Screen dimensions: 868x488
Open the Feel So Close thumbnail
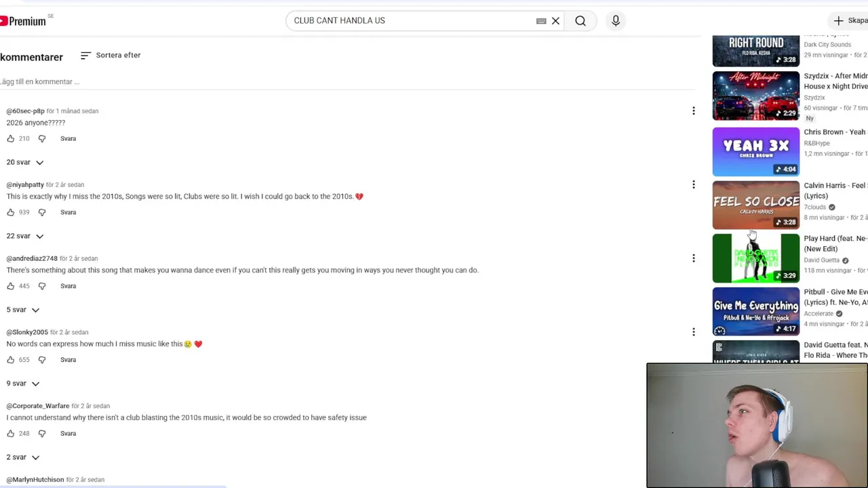click(x=756, y=205)
